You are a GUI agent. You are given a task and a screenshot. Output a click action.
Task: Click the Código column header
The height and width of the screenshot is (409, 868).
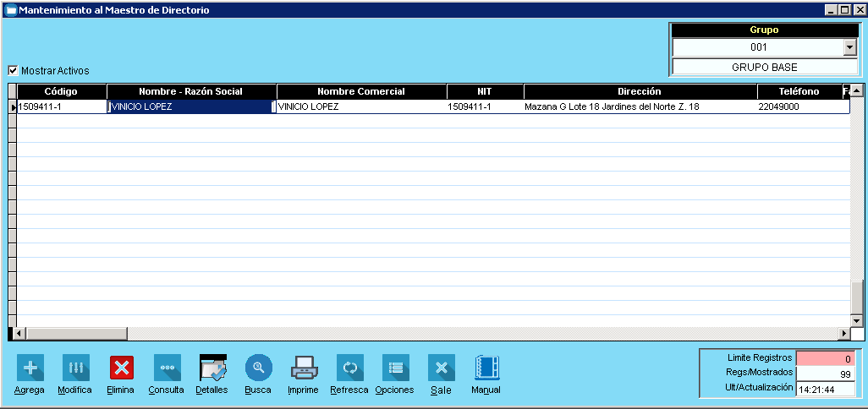[x=61, y=91]
